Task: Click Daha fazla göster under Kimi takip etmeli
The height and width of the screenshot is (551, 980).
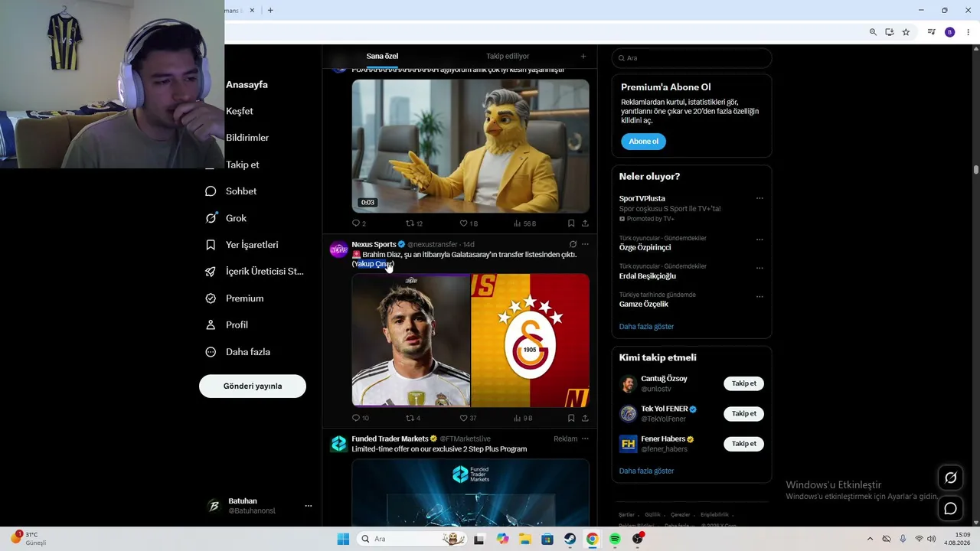Action: click(646, 471)
